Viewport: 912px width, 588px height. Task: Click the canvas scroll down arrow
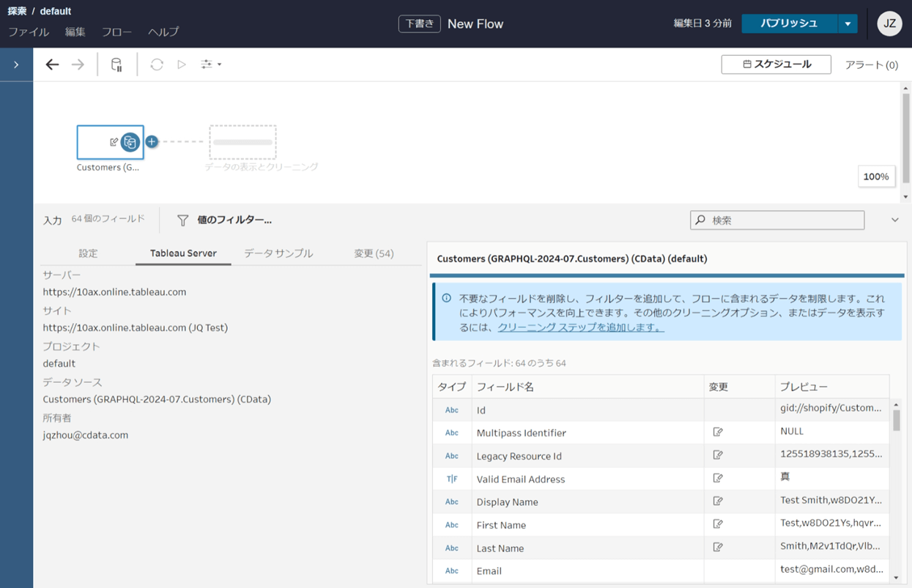[905, 196]
